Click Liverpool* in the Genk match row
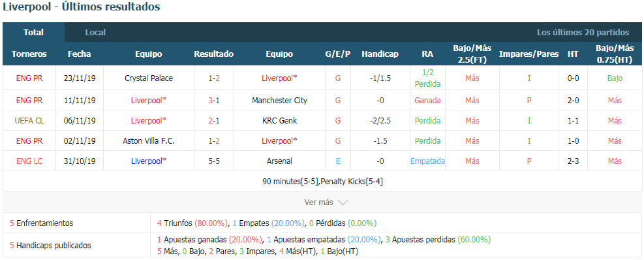The image size is (644, 260). pyautogui.click(x=149, y=121)
